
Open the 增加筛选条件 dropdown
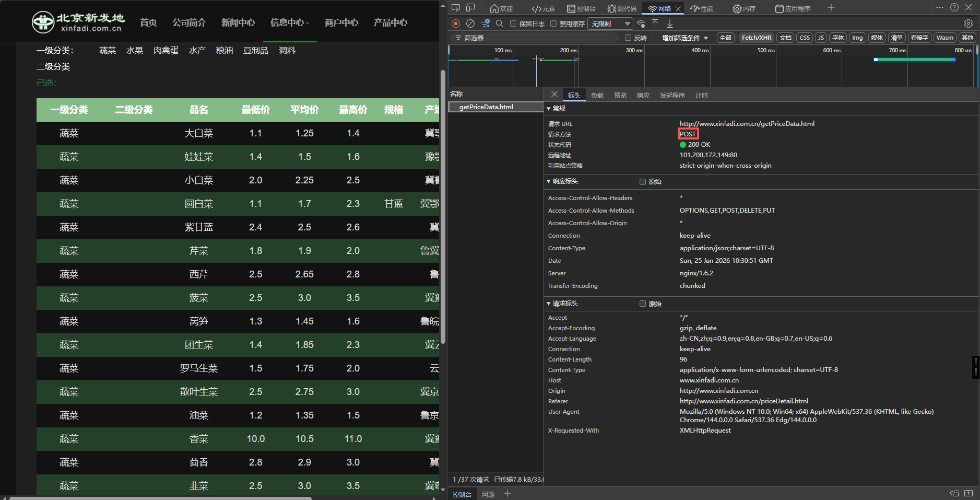[x=684, y=38]
